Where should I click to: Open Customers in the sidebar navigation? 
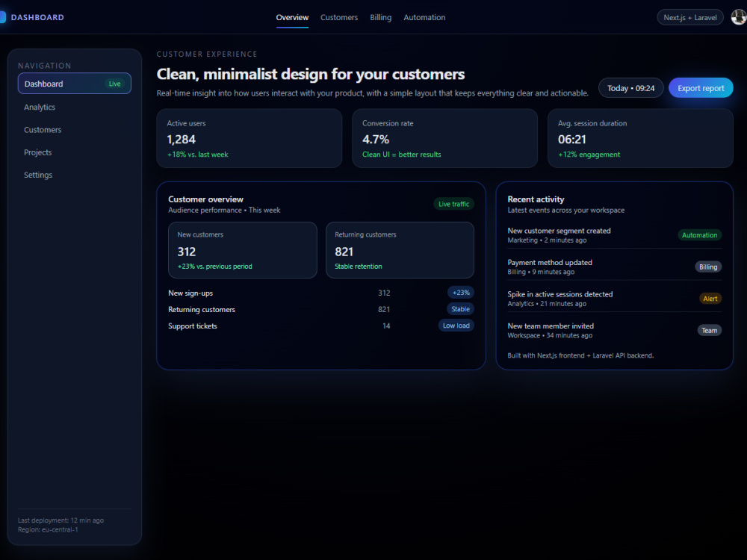point(43,129)
